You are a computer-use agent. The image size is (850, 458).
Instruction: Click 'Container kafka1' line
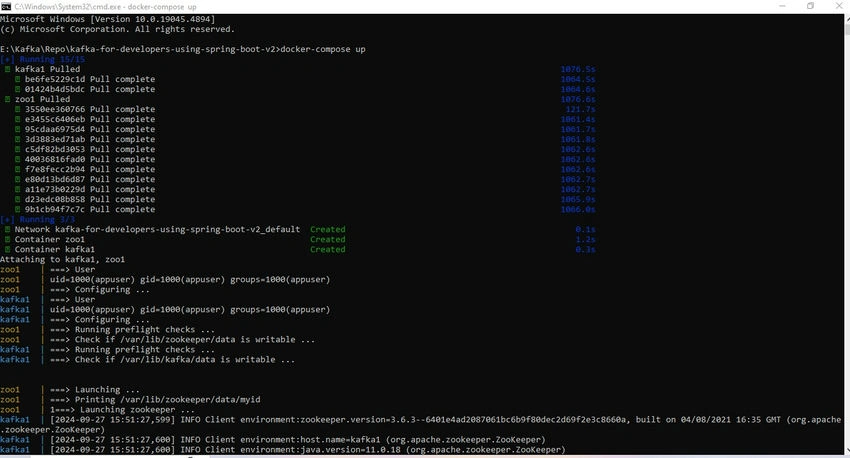pos(54,250)
